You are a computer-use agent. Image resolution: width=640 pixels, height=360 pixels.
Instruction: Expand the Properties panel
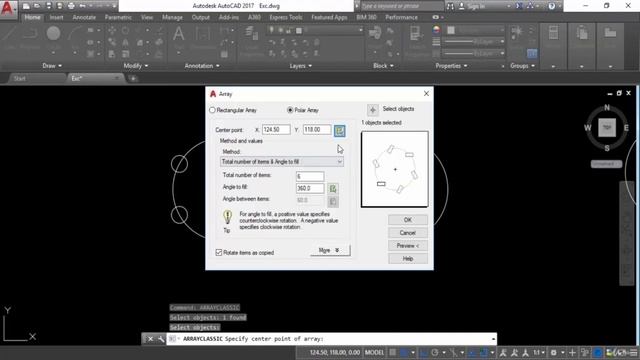(451, 66)
